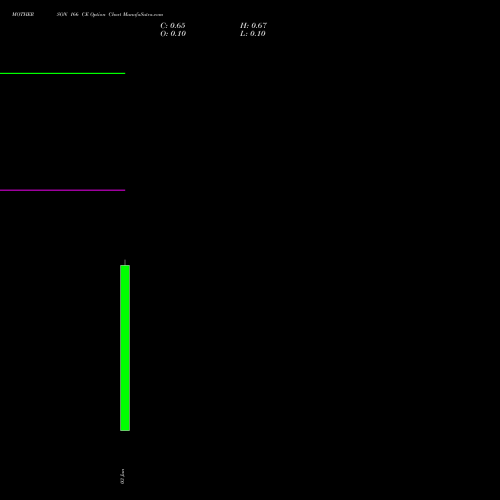Click the low value 'L: 0.10'
500x500 pixels.
point(253,34)
